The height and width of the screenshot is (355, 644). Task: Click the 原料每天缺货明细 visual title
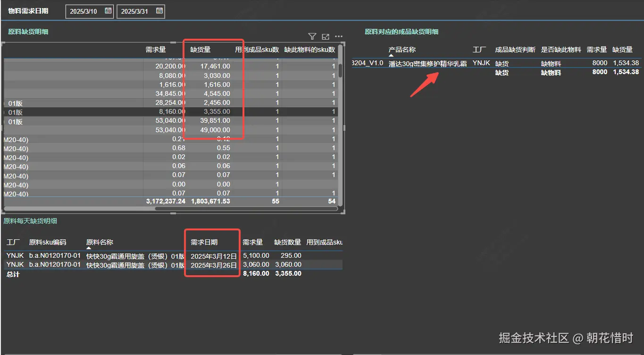(30, 221)
